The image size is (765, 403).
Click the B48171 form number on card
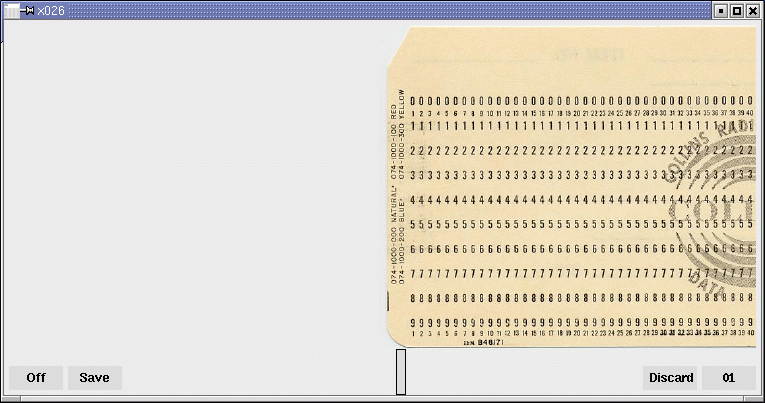pos(489,342)
